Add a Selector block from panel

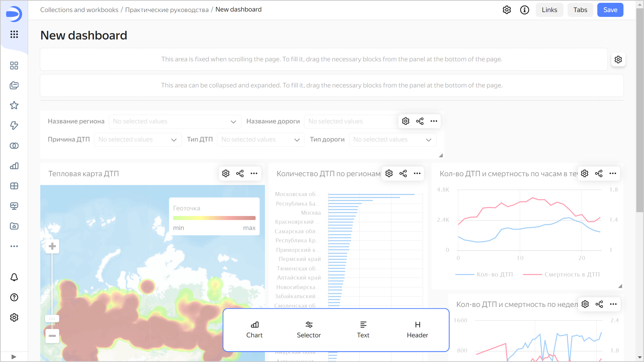tap(309, 330)
